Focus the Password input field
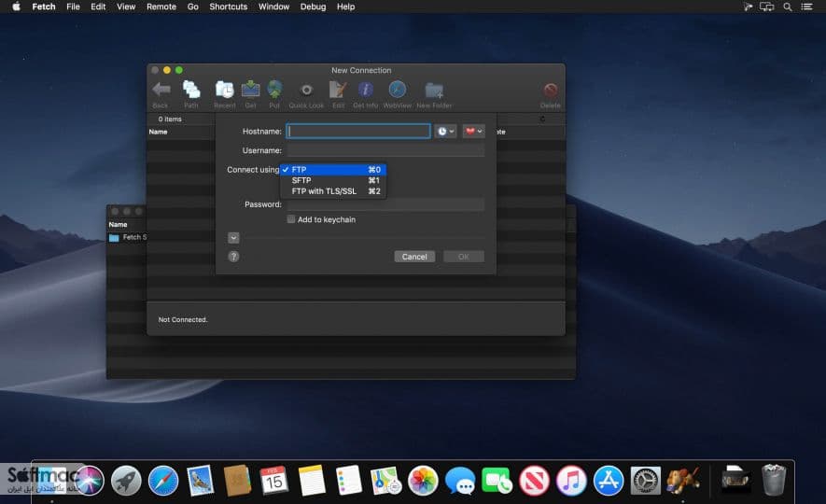The width and height of the screenshot is (826, 504). (x=385, y=204)
